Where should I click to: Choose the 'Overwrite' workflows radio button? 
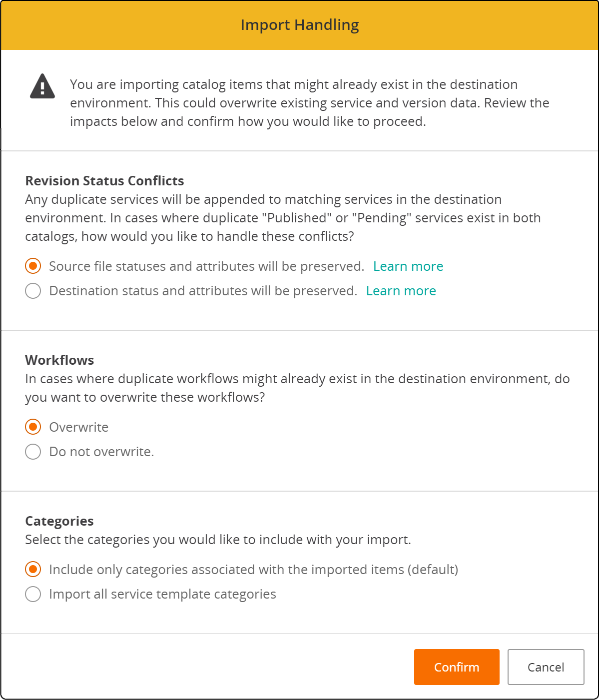(33, 427)
